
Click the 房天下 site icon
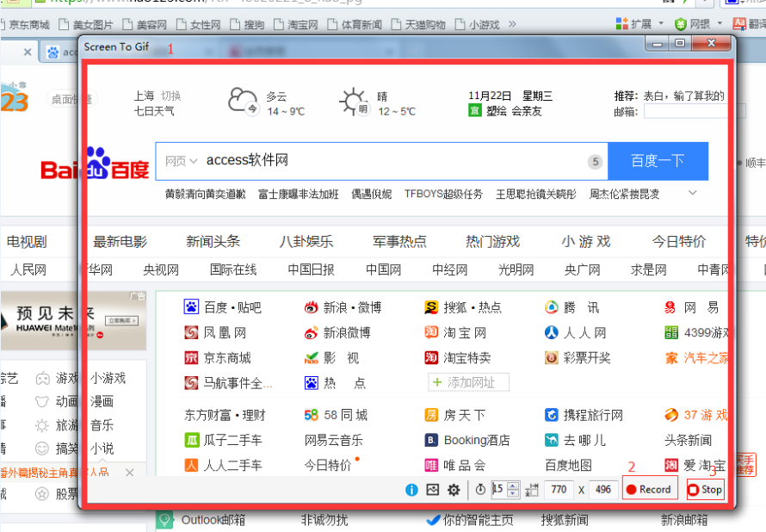[x=431, y=415]
